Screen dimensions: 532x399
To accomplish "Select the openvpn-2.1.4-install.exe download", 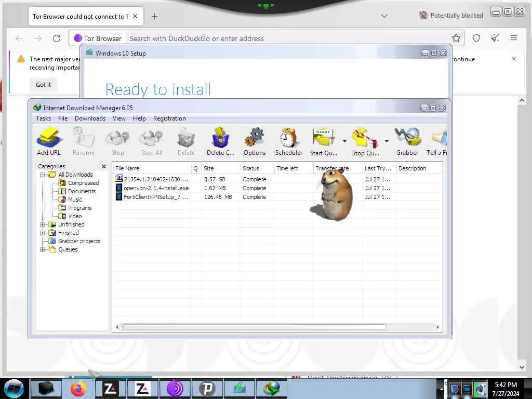I will click(x=156, y=188).
